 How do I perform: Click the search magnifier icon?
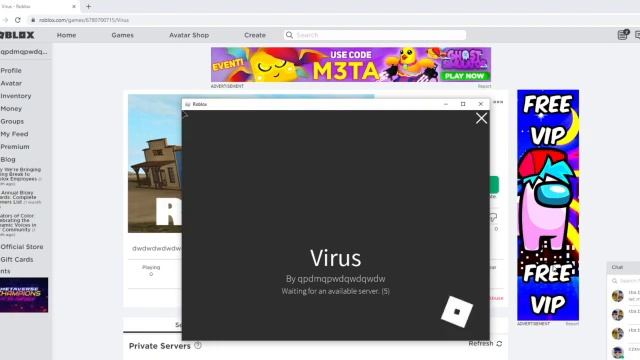(289, 35)
